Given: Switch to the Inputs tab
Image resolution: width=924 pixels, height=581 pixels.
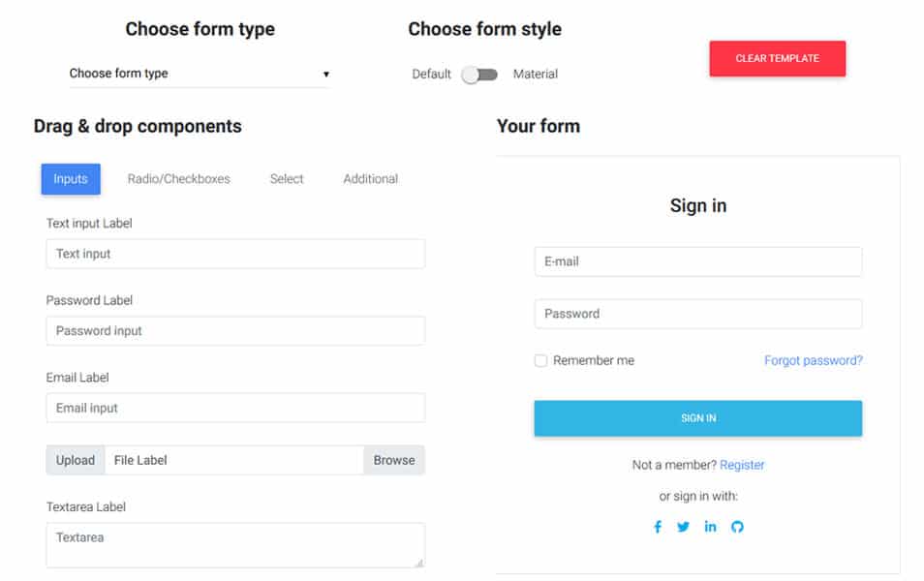Looking at the screenshot, I should [71, 179].
